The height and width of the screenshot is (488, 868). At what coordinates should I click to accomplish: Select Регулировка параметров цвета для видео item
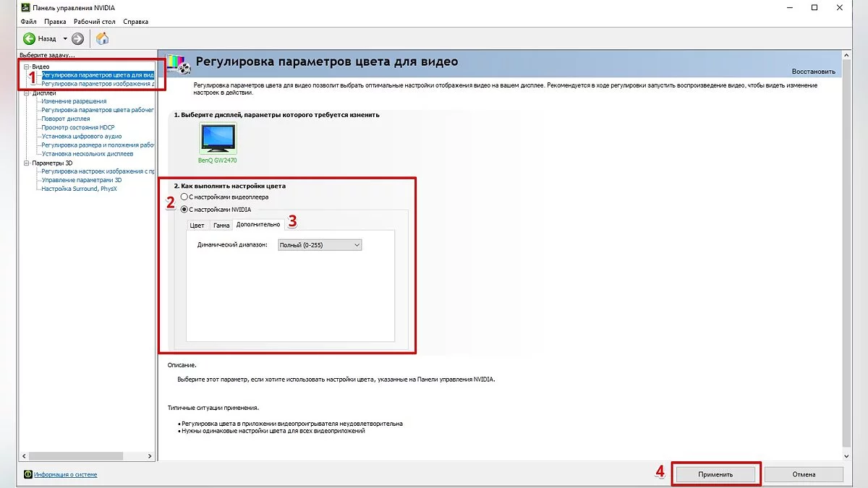pos(98,74)
